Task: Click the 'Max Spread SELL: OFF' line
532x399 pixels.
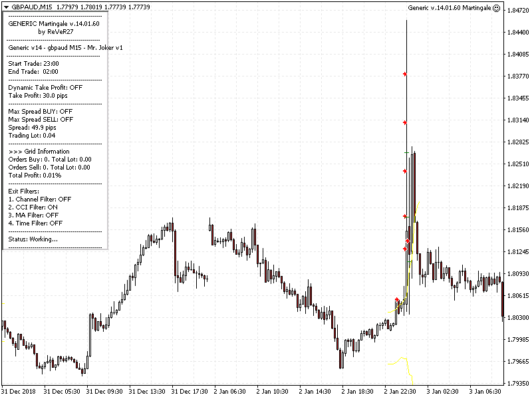Action: click(41, 120)
